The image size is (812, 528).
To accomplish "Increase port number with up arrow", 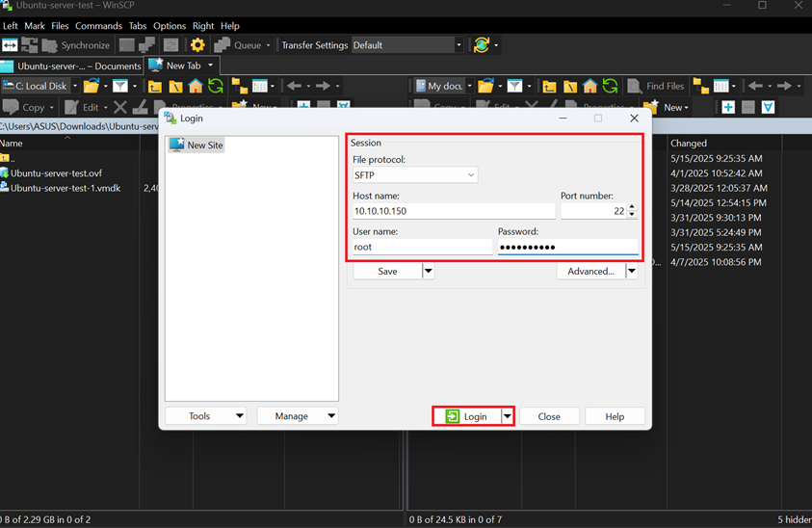I will coord(632,207).
